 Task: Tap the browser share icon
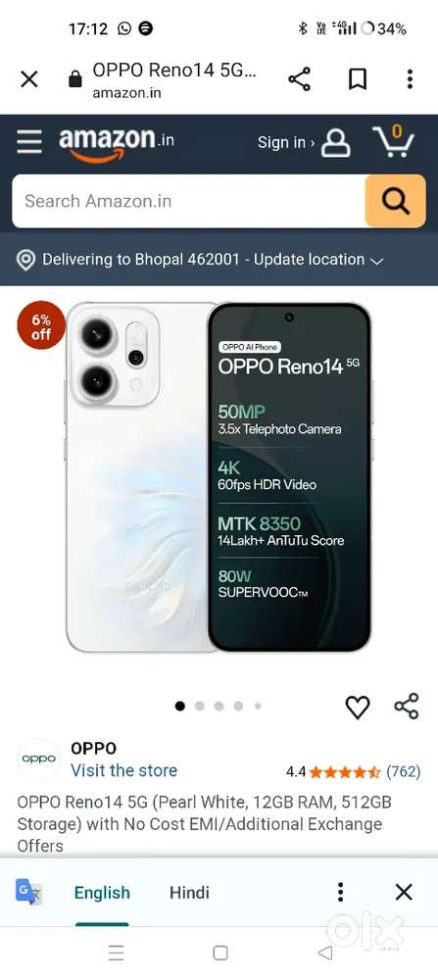pos(299,79)
